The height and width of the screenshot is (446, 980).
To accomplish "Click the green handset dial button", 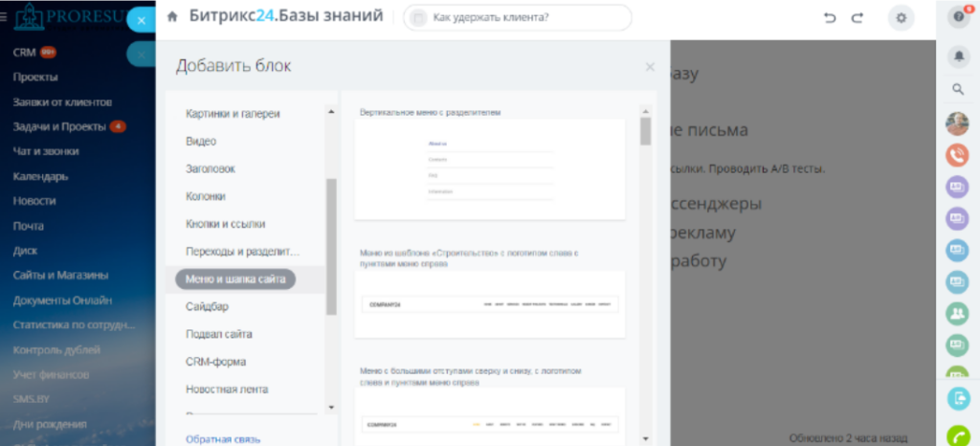I will pos(958,435).
